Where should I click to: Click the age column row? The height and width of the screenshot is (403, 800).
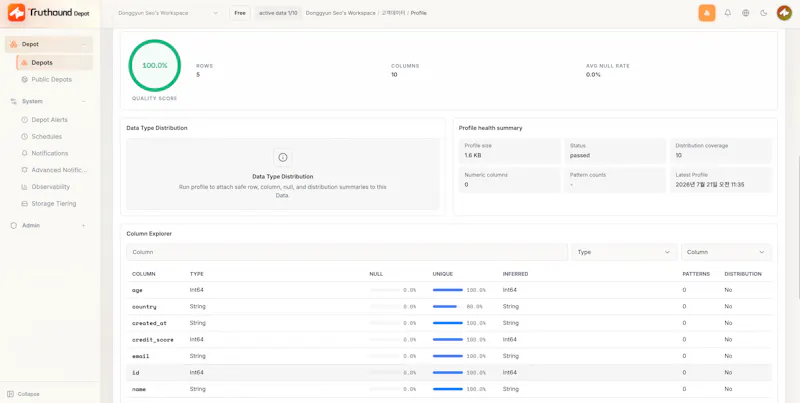(x=449, y=290)
